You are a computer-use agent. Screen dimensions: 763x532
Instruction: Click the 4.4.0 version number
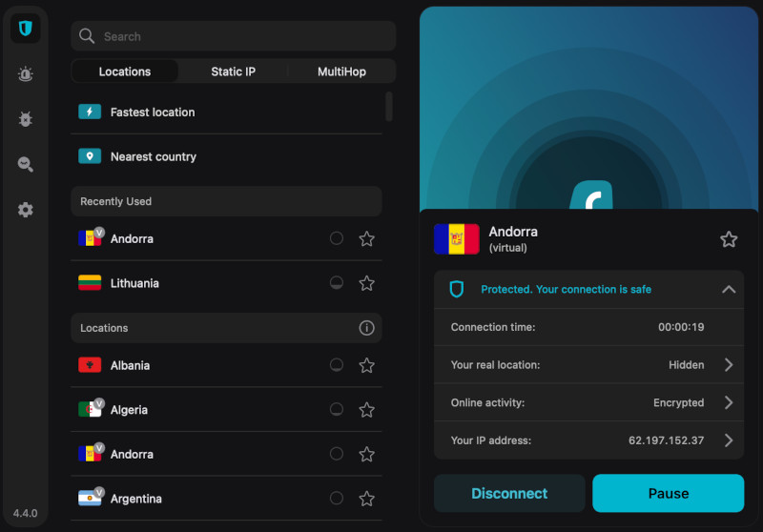point(26,513)
